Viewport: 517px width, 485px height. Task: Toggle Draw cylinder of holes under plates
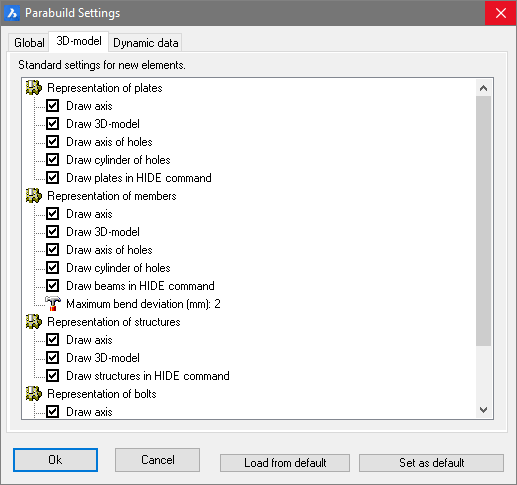tap(53, 160)
